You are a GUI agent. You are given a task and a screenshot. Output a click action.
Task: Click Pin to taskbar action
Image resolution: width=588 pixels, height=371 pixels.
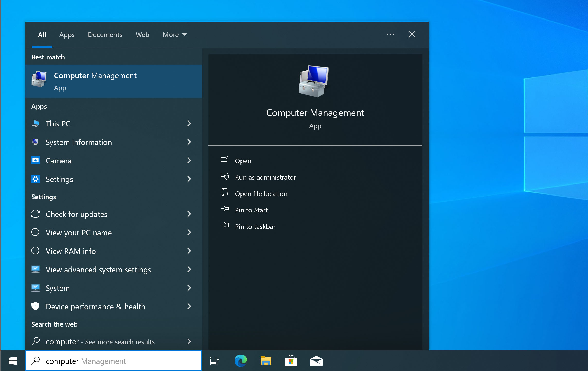(x=255, y=227)
